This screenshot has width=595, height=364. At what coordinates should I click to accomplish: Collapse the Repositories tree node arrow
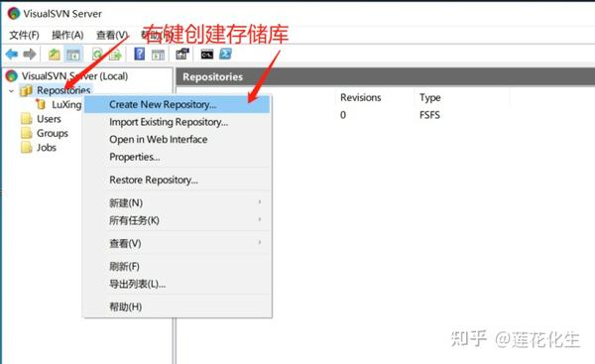tap(11, 91)
